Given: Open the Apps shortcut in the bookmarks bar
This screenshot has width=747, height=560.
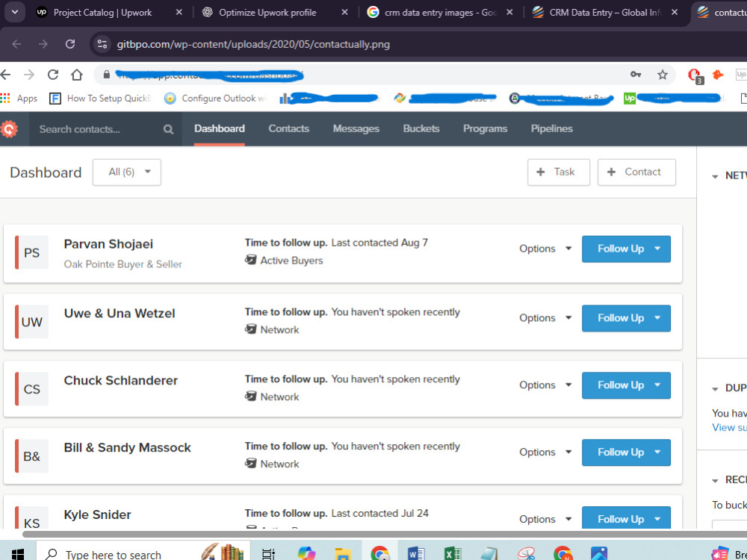Looking at the screenshot, I should tap(19, 98).
